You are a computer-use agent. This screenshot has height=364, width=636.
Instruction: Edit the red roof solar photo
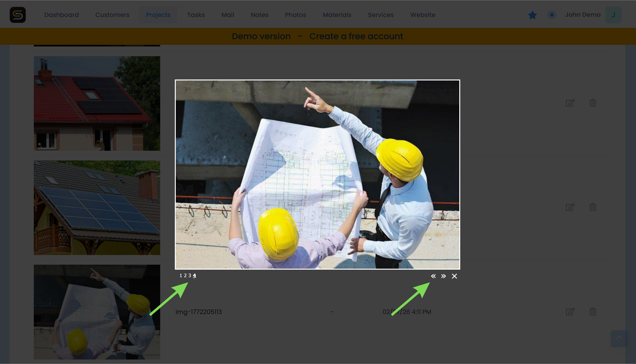[x=570, y=103]
